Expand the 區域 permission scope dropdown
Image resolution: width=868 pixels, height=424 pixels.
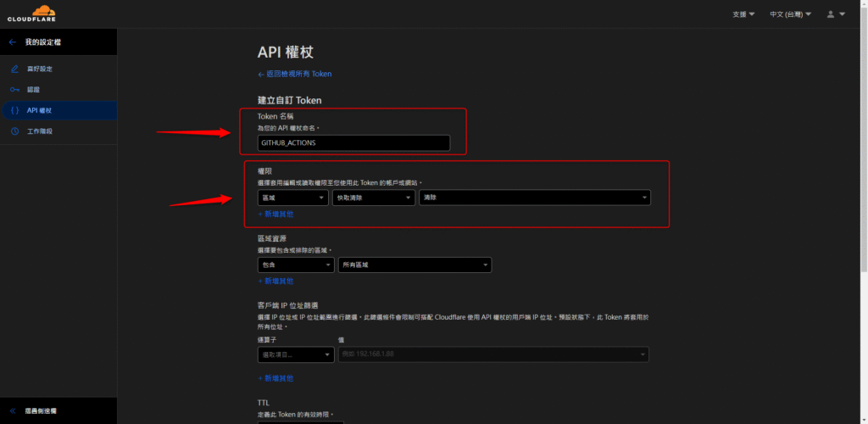292,198
